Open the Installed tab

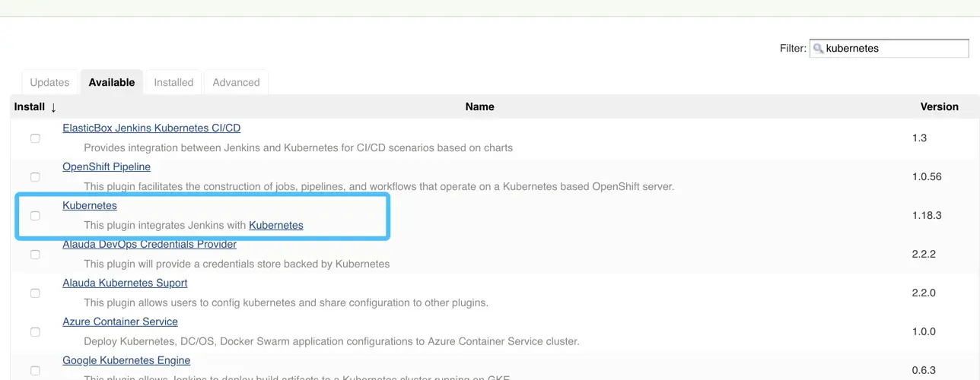[x=173, y=82]
